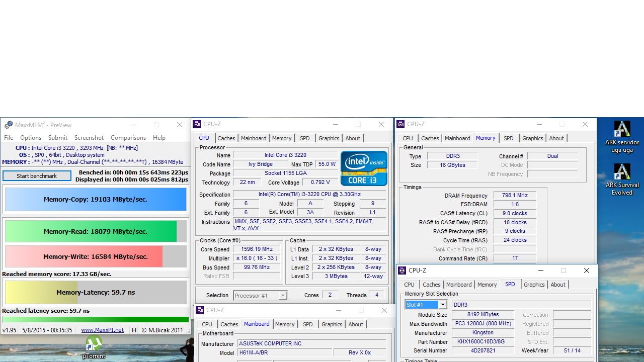The image size is (644, 362).
Task: Switch to Mainboard tab in CPU-Z CPU window
Action: (254, 138)
